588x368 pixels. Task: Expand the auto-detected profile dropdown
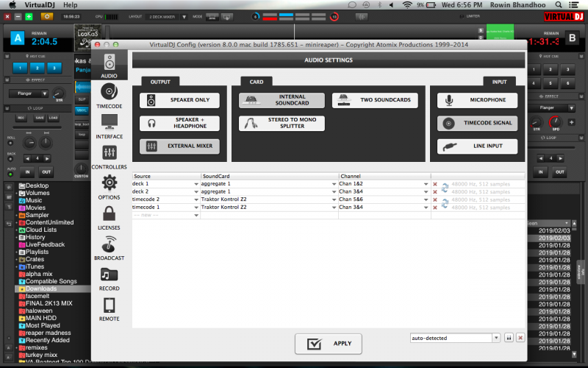(496, 338)
